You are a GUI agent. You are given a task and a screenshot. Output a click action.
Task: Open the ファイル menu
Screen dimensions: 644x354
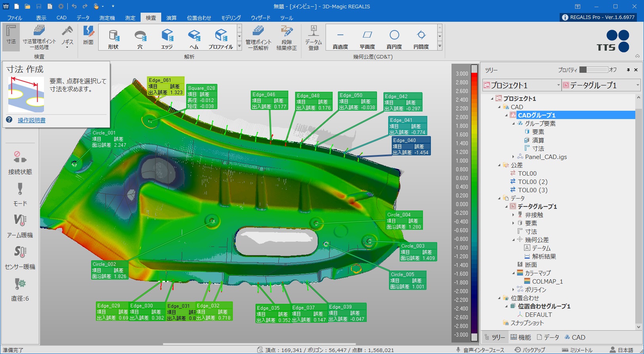pos(15,18)
